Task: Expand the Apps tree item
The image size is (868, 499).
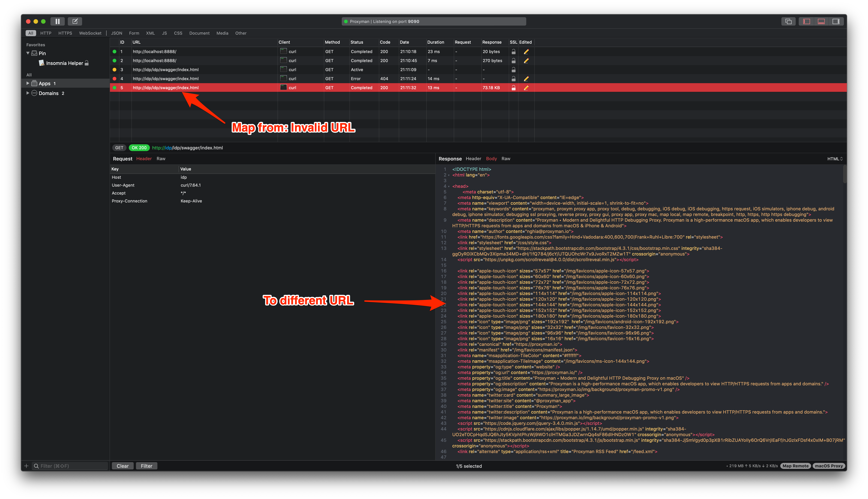Action: (x=28, y=83)
